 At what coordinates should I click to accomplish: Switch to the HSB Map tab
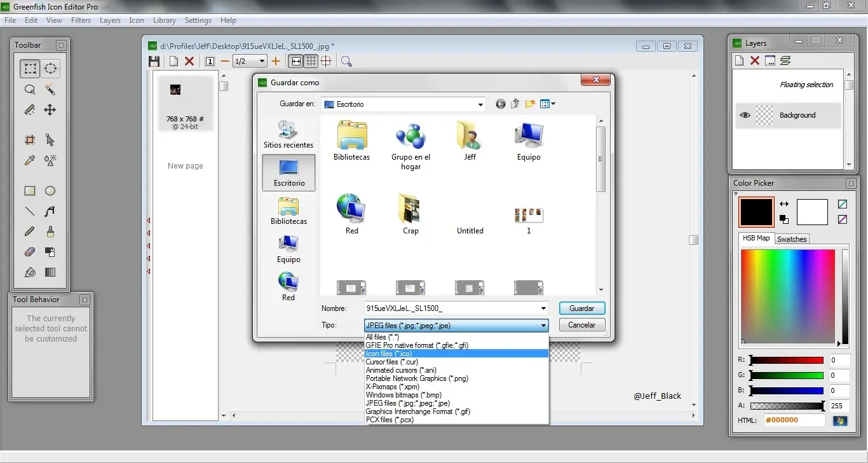756,238
